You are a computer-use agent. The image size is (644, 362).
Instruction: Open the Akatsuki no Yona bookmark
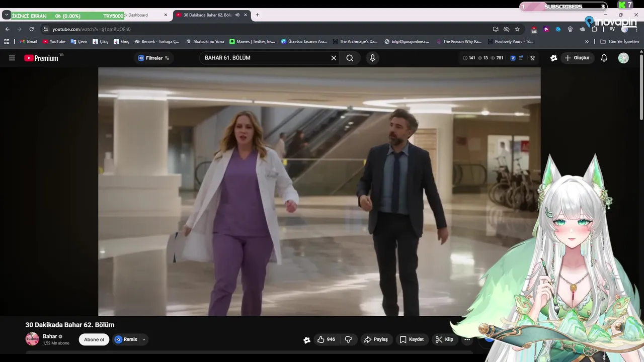205,42
